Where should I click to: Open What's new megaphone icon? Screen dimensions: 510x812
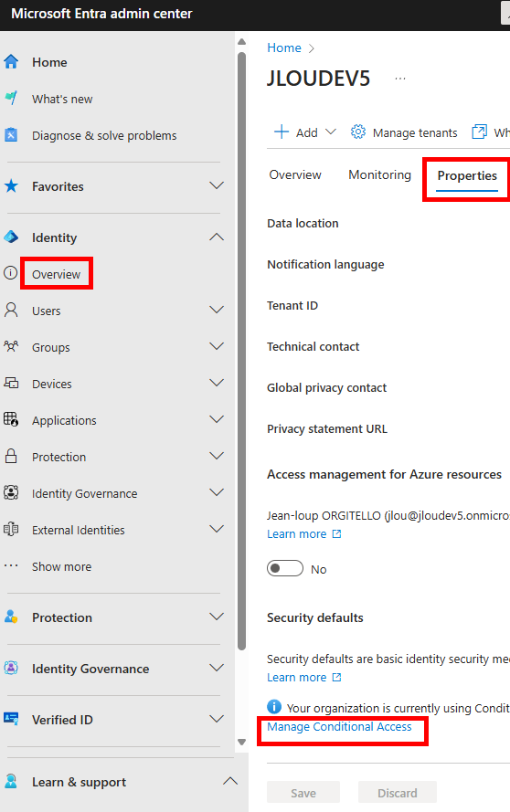pyautogui.click(x=11, y=99)
